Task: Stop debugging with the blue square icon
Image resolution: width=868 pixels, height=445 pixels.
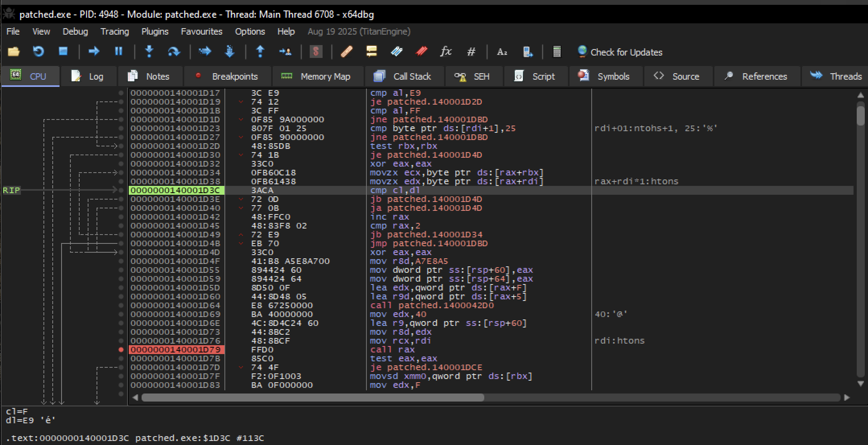Action: click(x=63, y=52)
